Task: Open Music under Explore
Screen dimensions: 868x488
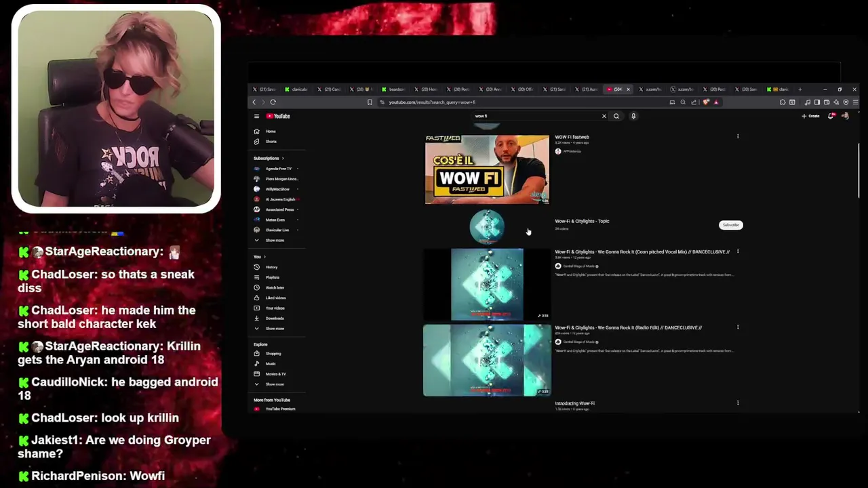Action: (x=278, y=364)
